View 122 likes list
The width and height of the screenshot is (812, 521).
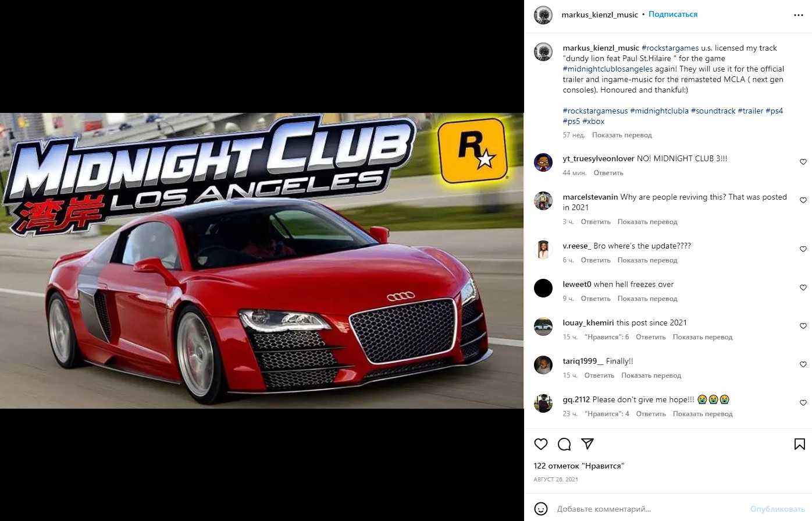tap(579, 466)
